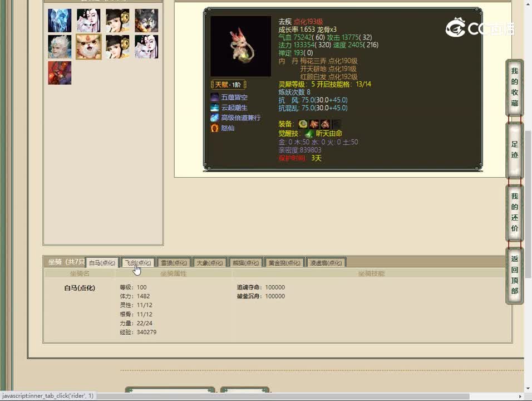
Task: Click the pet name 去疾 点化193级
Action: click(x=301, y=21)
